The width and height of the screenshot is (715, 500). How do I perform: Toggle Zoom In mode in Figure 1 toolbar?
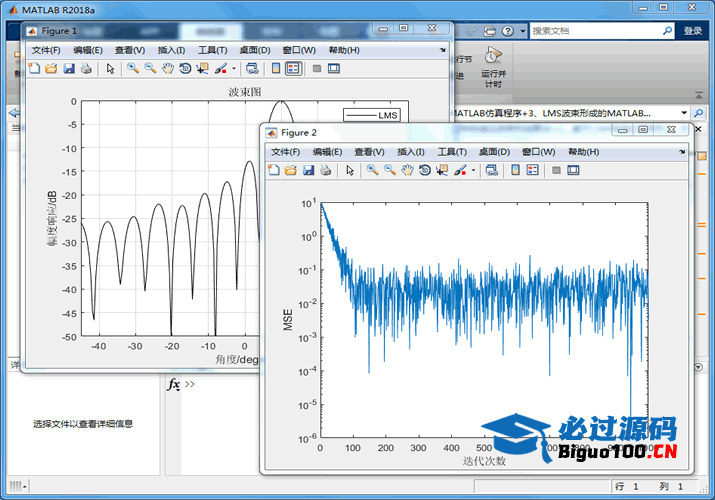tap(133, 68)
